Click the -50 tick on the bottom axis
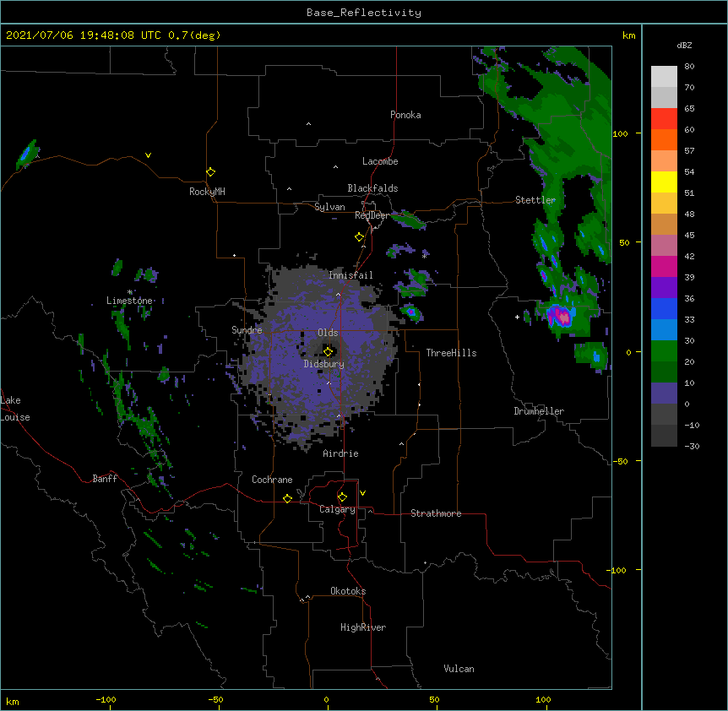Viewport: 728px width, 711px height. [x=215, y=700]
